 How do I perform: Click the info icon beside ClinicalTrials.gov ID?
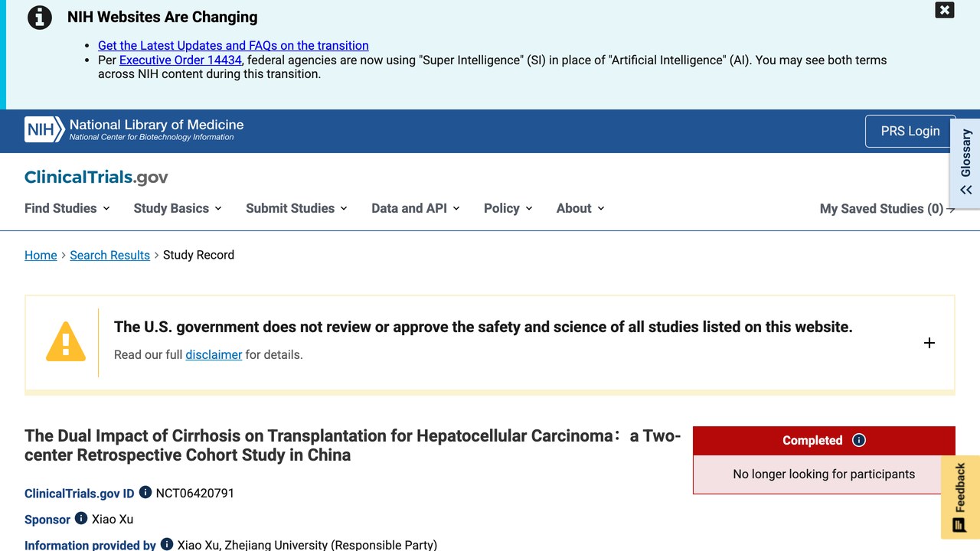145,492
